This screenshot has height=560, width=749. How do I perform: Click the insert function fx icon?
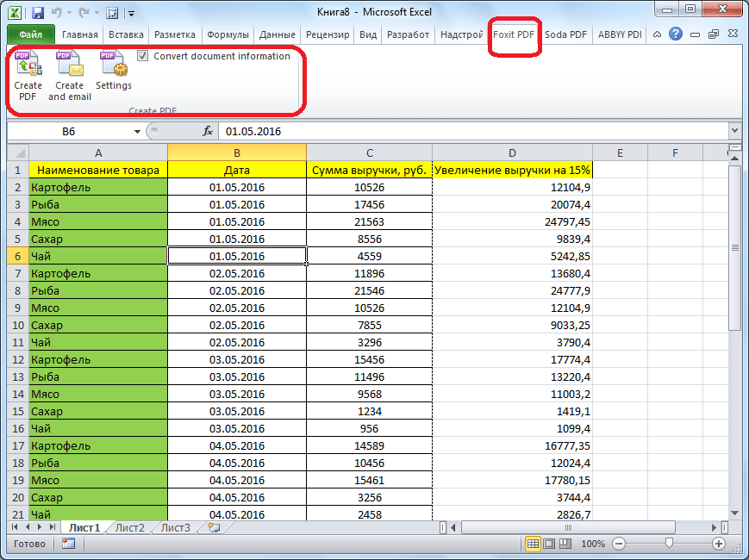coord(208,132)
